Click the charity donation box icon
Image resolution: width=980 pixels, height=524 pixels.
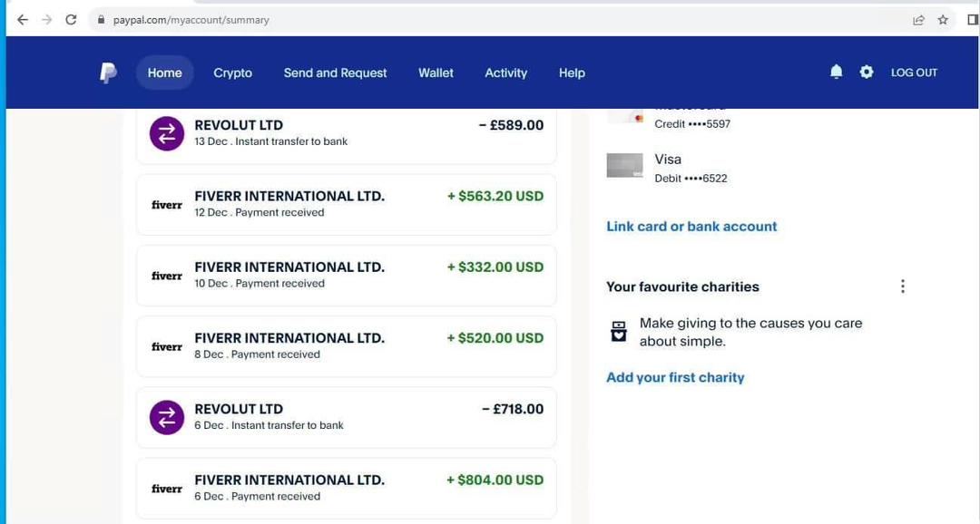pyautogui.click(x=619, y=332)
